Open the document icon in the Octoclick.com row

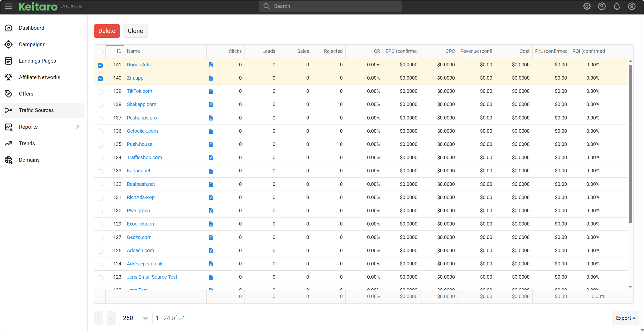(x=211, y=131)
